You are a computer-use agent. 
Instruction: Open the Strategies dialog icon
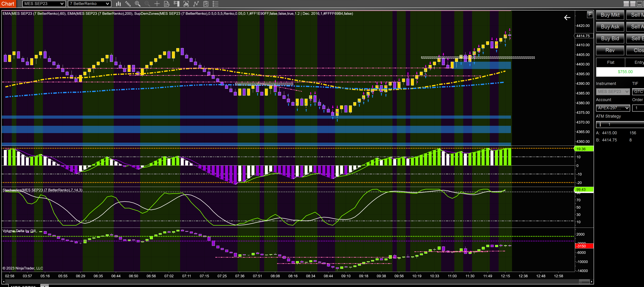tap(206, 4)
